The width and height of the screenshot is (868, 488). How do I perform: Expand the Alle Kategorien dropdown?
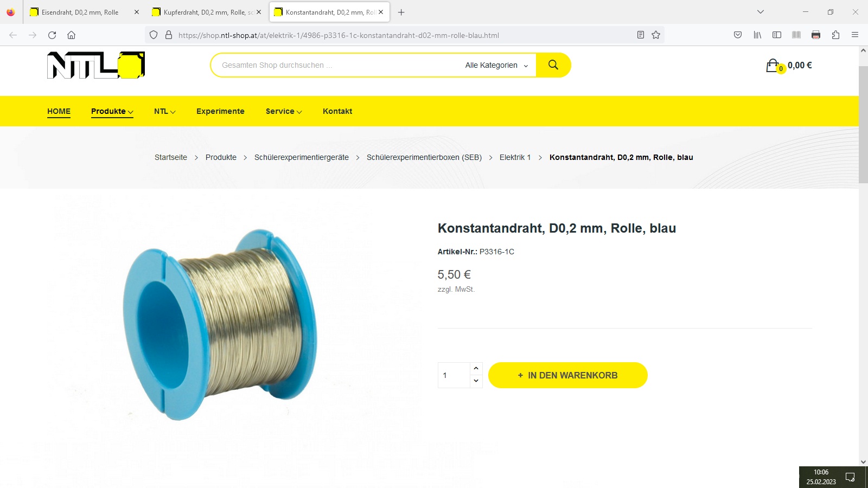coord(496,65)
